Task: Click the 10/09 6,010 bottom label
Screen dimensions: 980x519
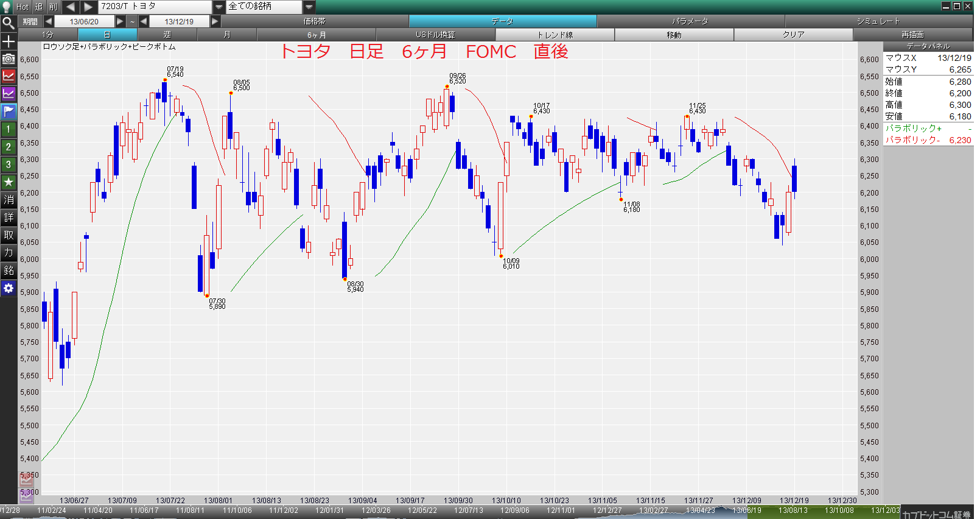Action: (511, 264)
